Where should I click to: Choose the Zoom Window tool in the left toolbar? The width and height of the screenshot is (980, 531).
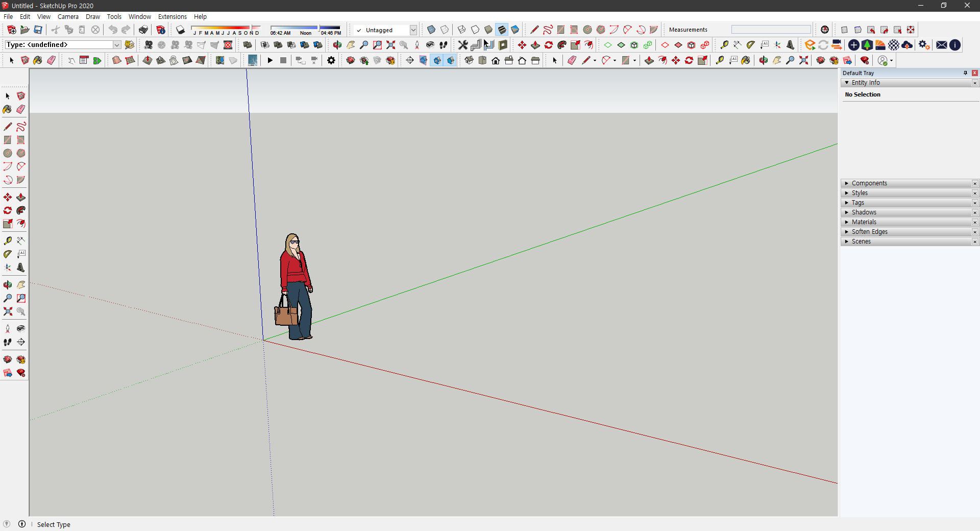tap(21, 298)
